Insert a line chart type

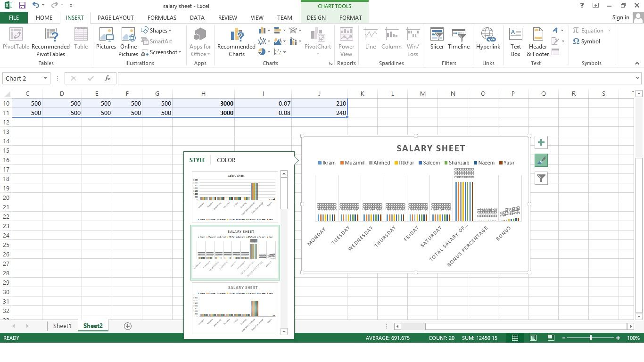264,41
